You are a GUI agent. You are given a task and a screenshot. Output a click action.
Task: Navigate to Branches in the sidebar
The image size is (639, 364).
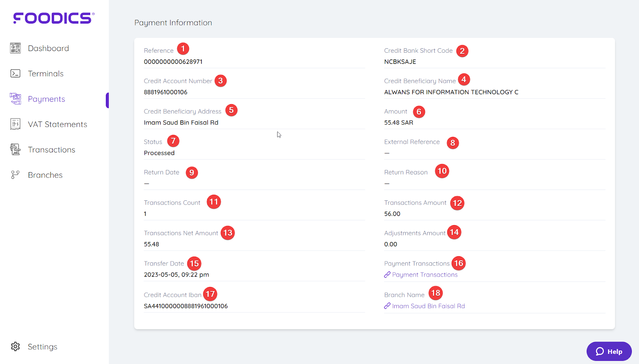45,175
